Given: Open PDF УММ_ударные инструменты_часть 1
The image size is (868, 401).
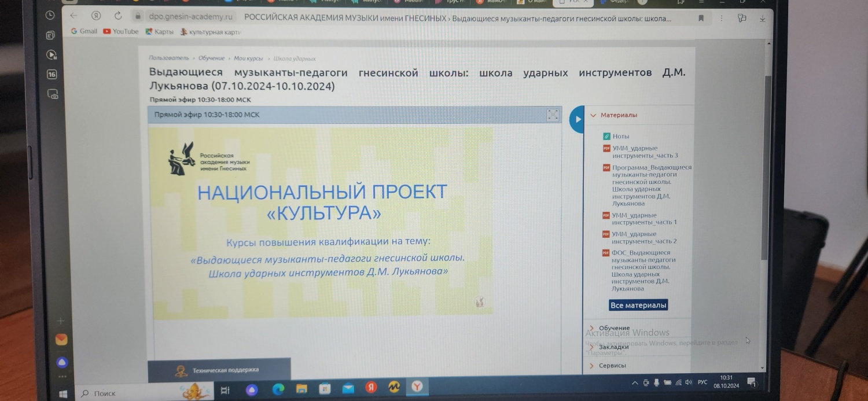Looking at the screenshot, I should pyautogui.click(x=640, y=219).
